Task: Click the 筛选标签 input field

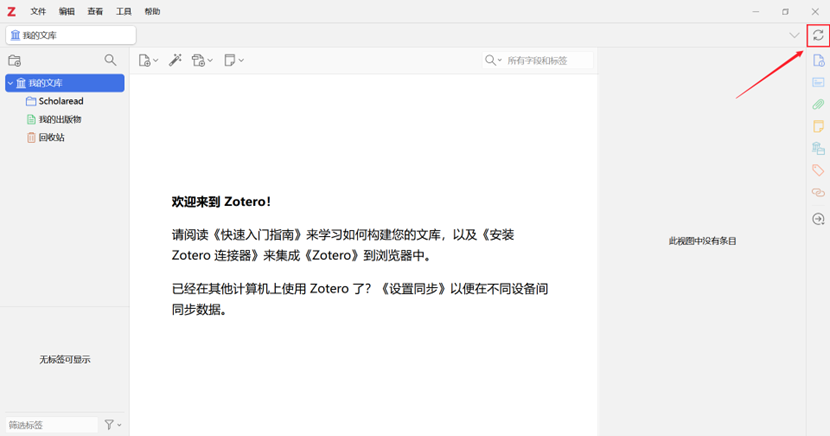Action: (52, 425)
